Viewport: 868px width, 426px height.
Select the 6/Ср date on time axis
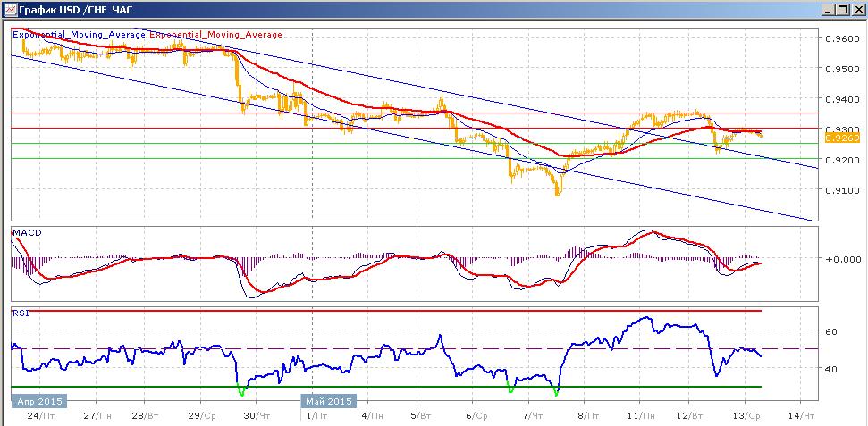pyautogui.click(x=477, y=415)
